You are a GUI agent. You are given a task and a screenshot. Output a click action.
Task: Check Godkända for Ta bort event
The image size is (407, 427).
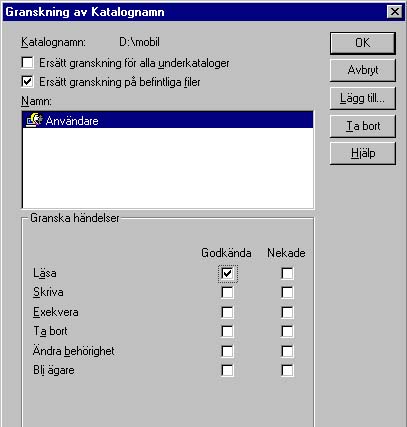coord(227,331)
